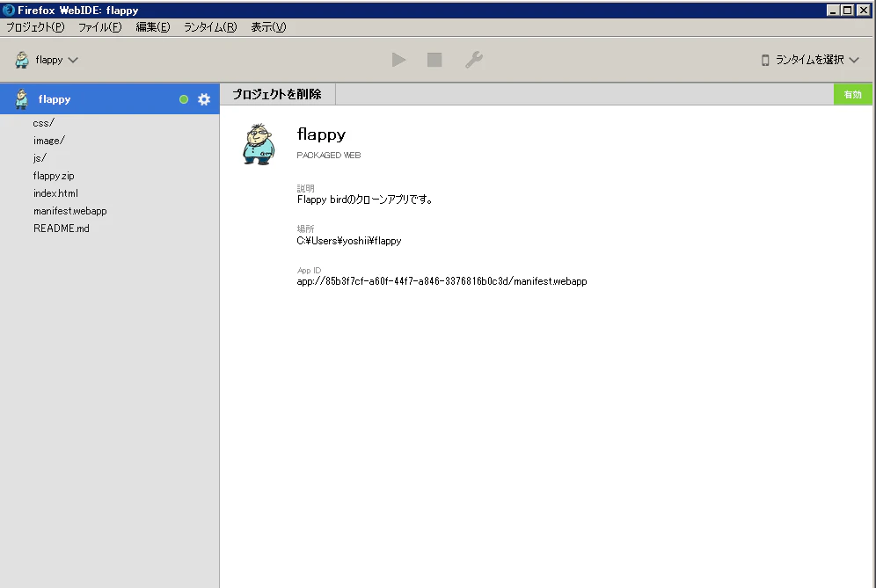Click the Stop app square icon
This screenshot has height=588, width=876.
pyautogui.click(x=434, y=60)
